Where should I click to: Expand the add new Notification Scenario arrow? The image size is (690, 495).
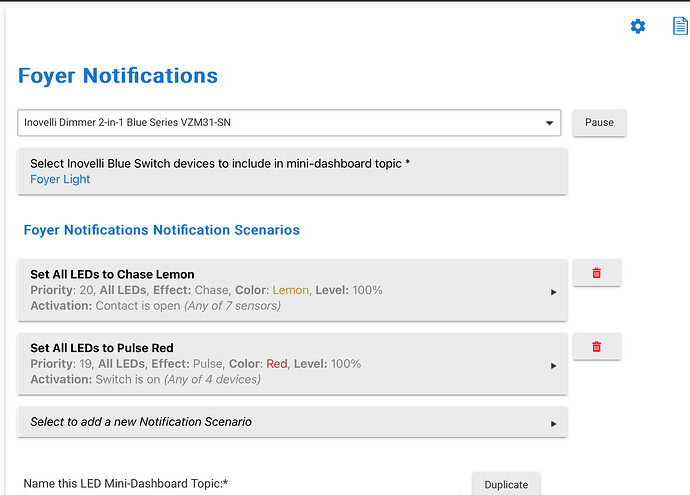(554, 423)
